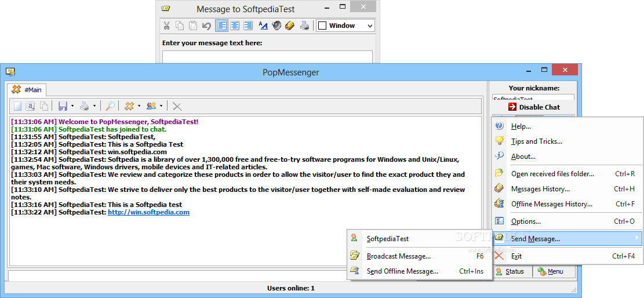Click the message text entry box
The height and width of the screenshot is (298, 644).
click(267, 57)
